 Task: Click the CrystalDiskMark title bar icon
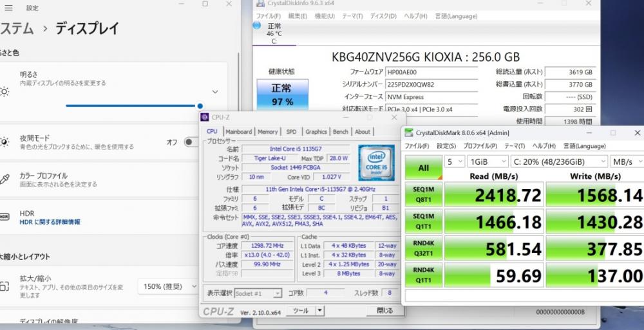[x=409, y=133]
